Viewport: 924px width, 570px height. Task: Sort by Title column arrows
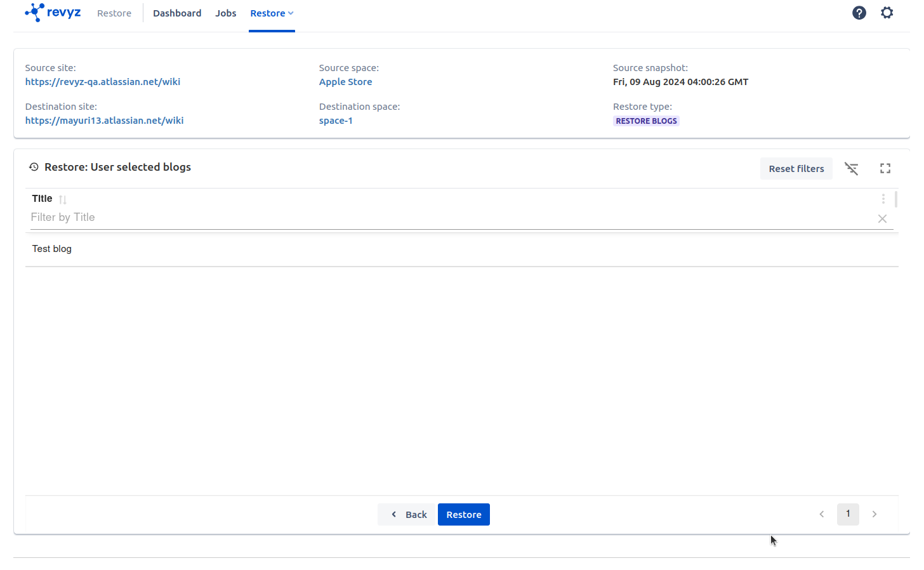pyautogui.click(x=63, y=199)
